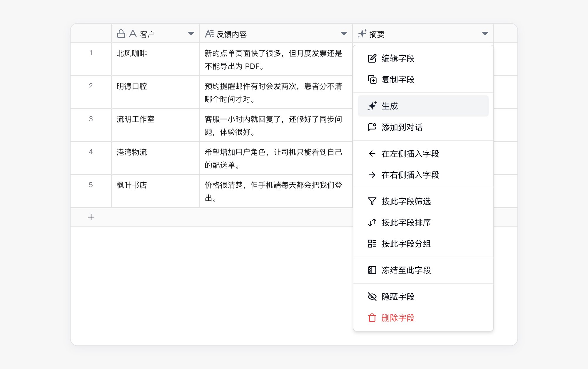The image size is (588, 369).
Task: Click the AI sparkle icon beside 摘要
Action: [x=362, y=34]
